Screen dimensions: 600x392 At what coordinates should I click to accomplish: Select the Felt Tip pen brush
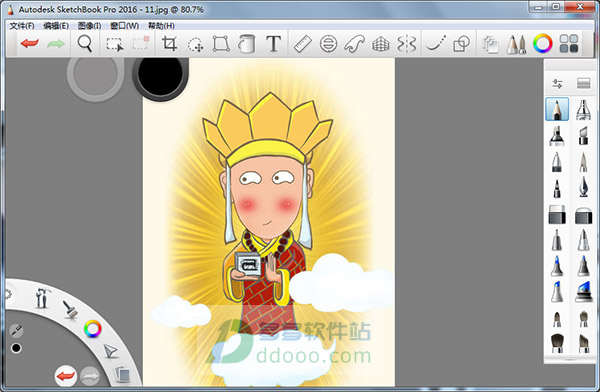[x=557, y=188]
